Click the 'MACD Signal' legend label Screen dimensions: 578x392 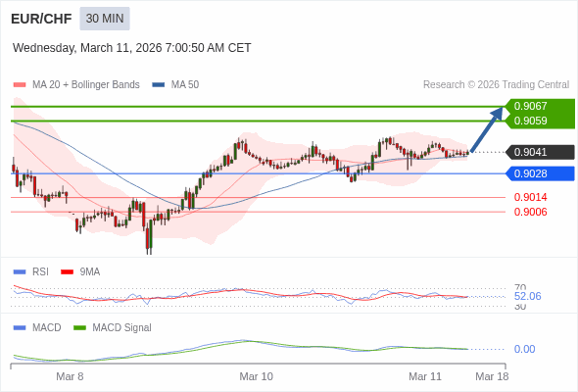tap(122, 328)
